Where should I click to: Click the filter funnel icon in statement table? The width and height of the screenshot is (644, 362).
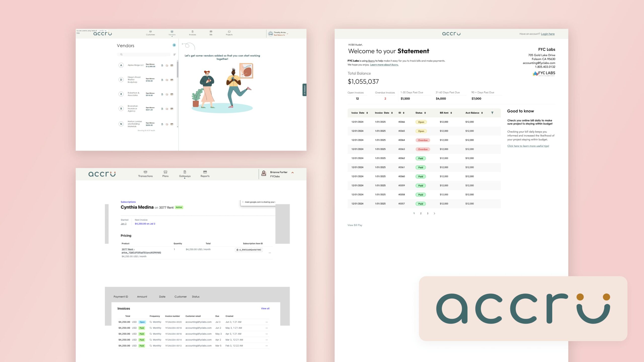point(492,113)
